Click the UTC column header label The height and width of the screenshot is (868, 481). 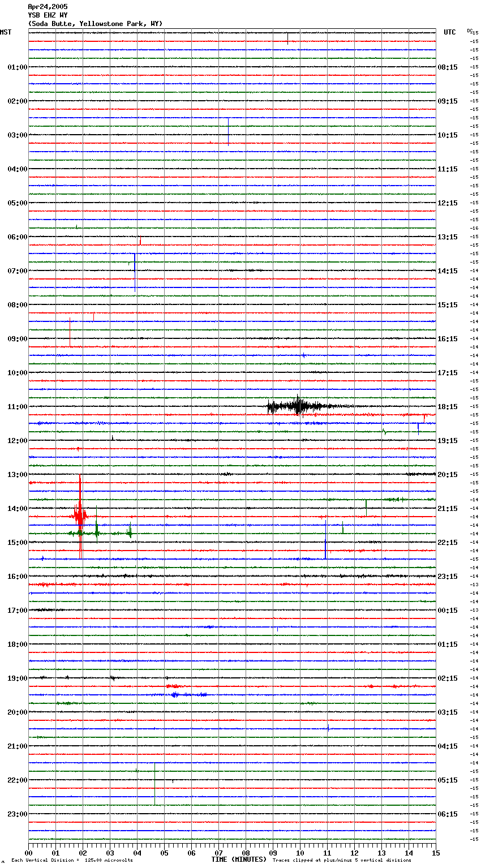(x=449, y=32)
